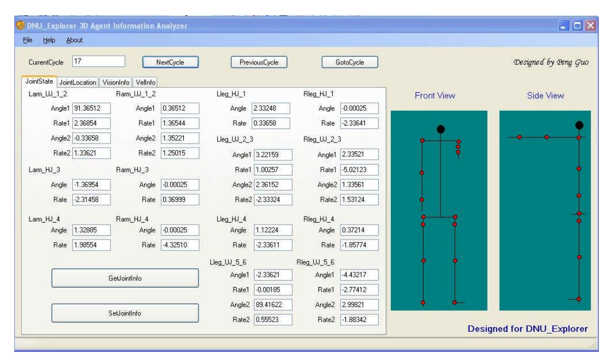Click Rleg_UJ_2_3 Rate2 field showing 1.53124
Image resolution: width=610 pixels, height=364 pixels.
click(360, 199)
